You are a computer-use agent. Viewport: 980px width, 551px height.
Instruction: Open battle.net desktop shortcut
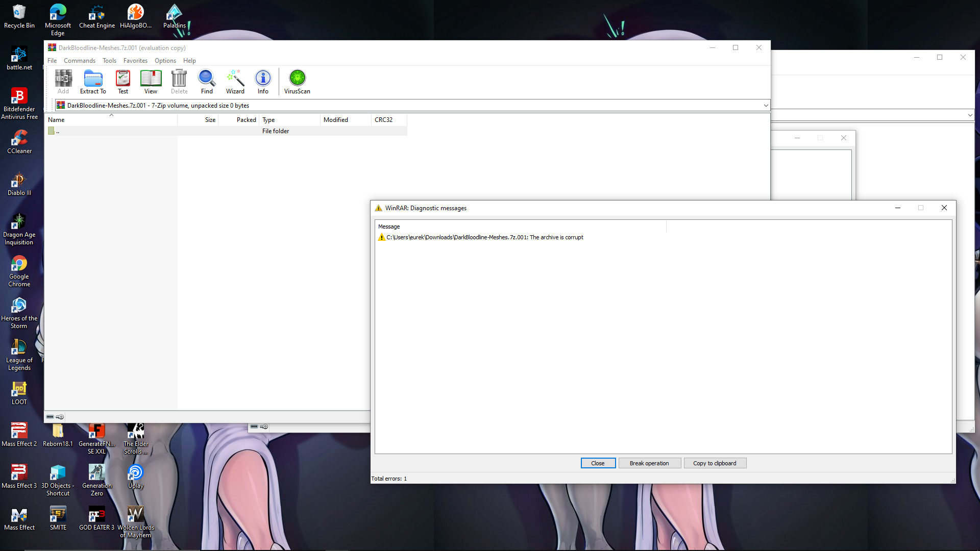(19, 58)
